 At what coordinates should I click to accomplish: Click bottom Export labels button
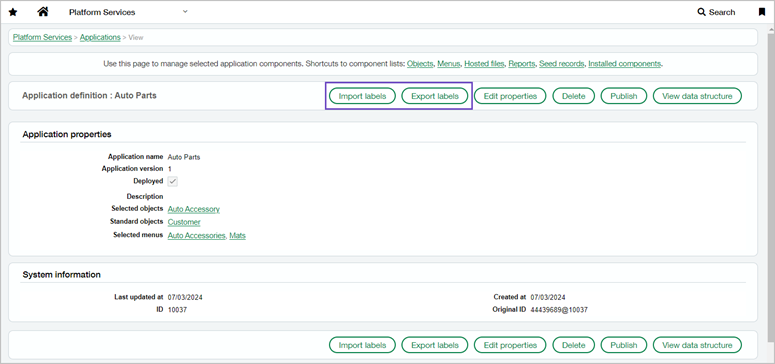point(435,345)
